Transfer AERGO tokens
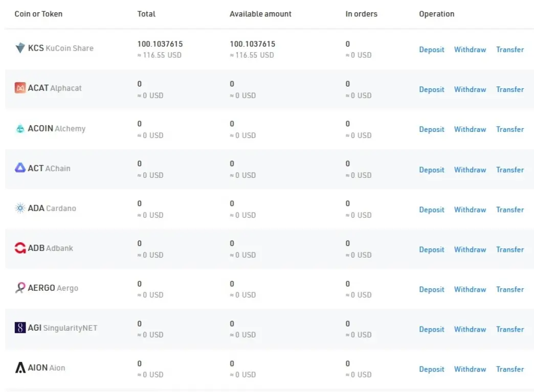Viewport: 534px width, 392px height. (510, 289)
